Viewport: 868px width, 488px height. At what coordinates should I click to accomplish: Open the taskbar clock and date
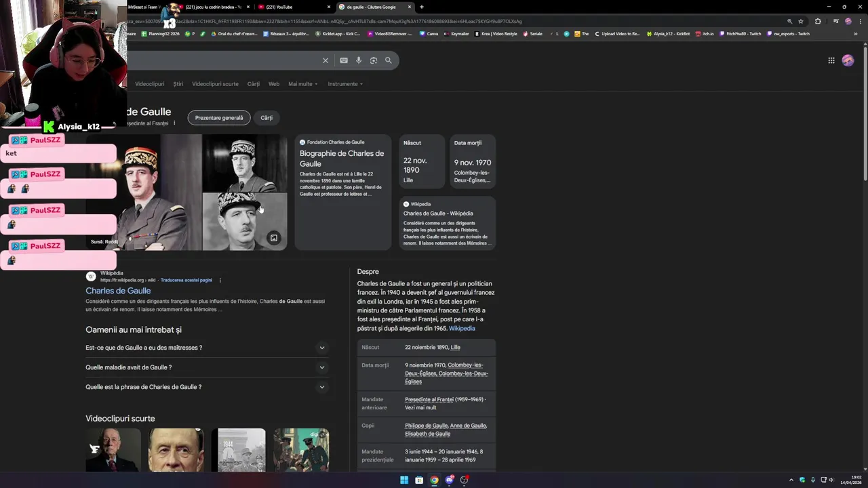click(x=851, y=480)
